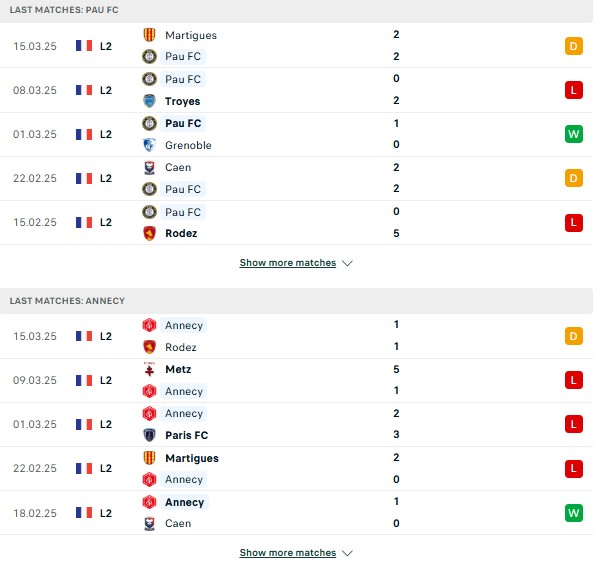Open Show more matches for Annecy
Screen dimensions: 598x569
[288, 553]
